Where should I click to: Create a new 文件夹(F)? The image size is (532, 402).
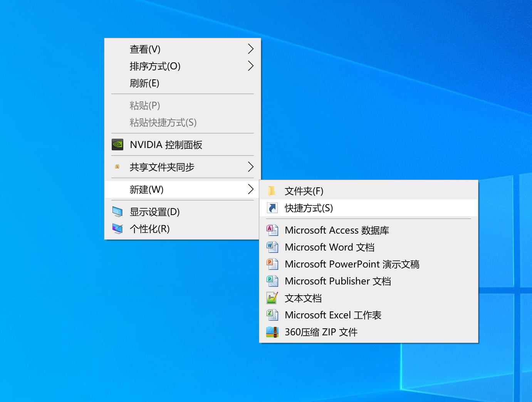[x=369, y=191]
